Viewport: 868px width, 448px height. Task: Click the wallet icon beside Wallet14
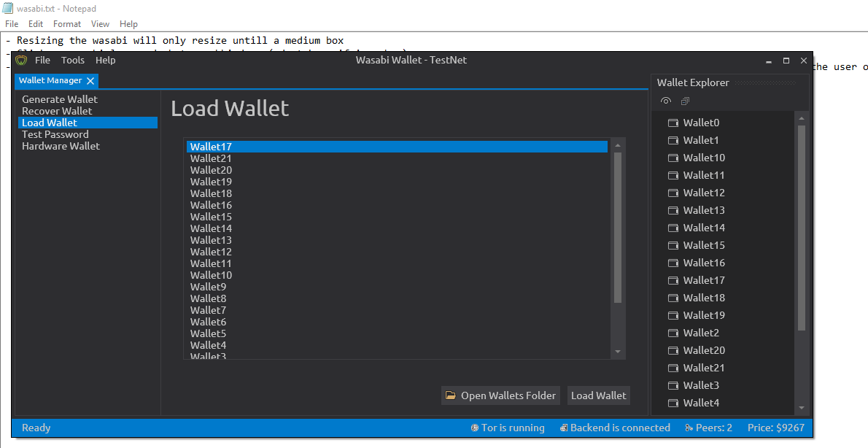click(x=673, y=228)
